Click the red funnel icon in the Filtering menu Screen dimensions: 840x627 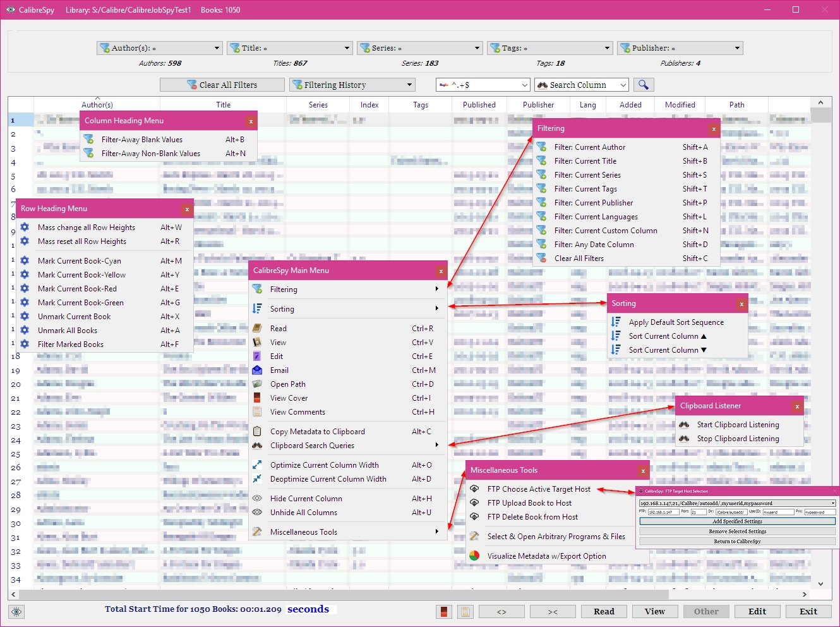(x=541, y=258)
